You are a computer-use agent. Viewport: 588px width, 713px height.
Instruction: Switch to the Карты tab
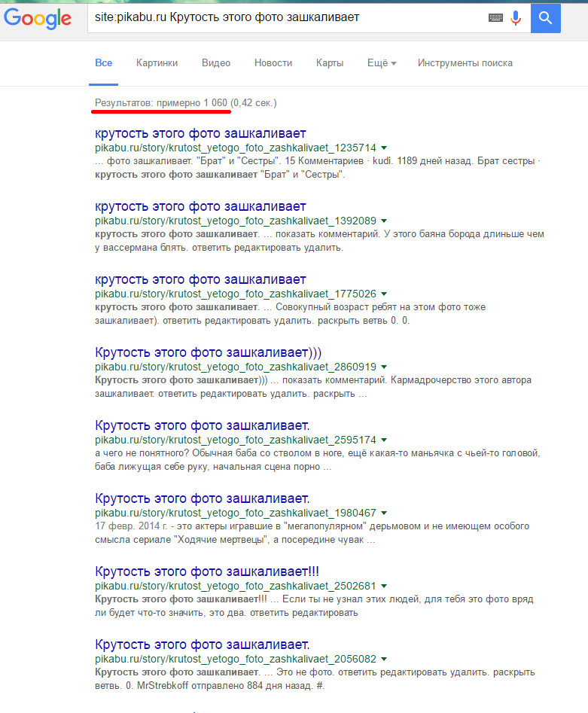330,62
